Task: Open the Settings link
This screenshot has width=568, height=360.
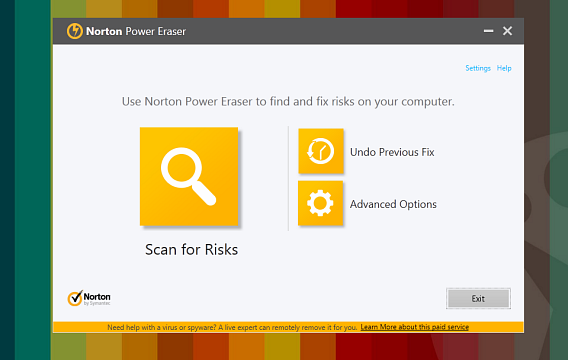Action: point(478,68)
